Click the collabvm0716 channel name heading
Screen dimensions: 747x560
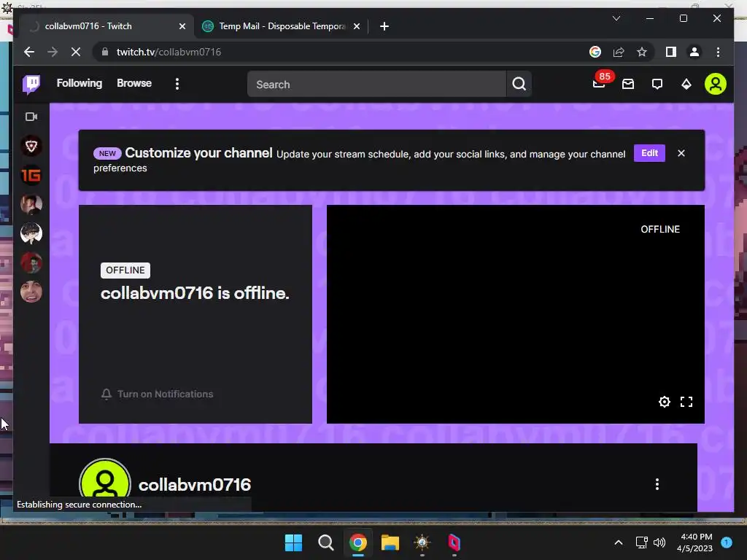(x=194, y=485)
